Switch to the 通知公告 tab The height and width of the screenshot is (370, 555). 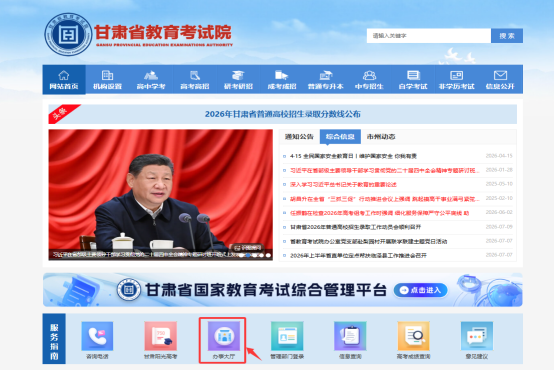pyautogui.click(x=299, y=137)
